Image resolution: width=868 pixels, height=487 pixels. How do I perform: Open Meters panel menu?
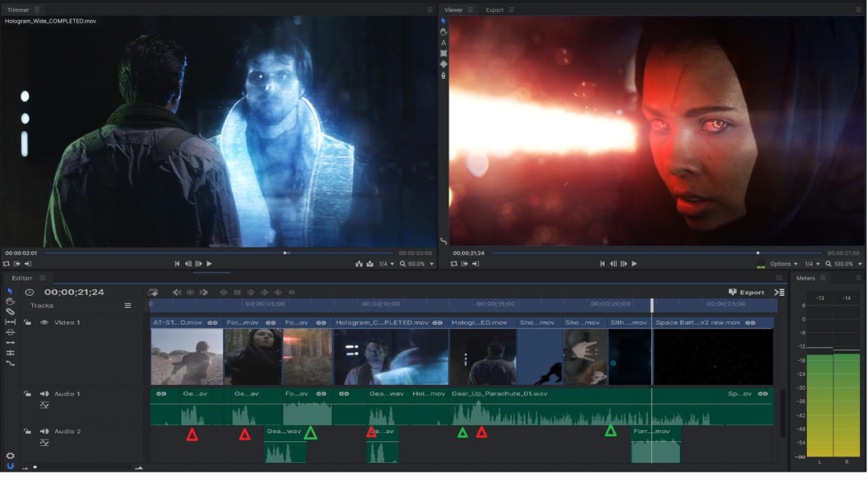click(x=823, y=278)
